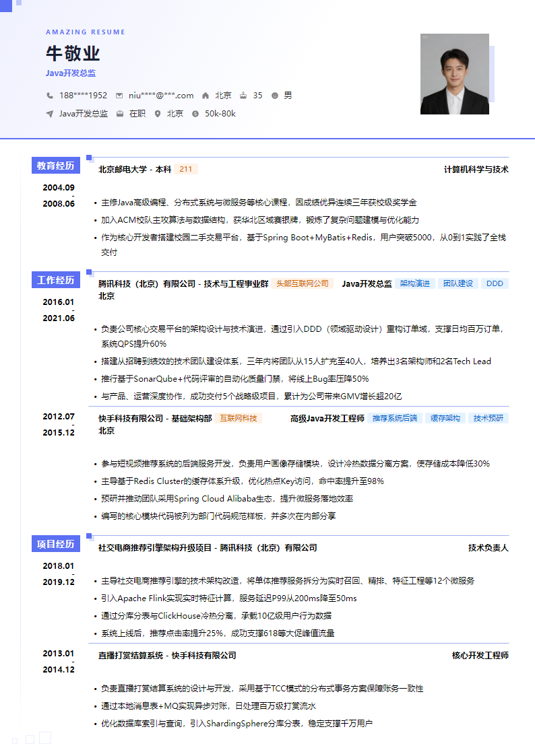Screen dimensions: 535x756
Task: Click the bullet about ACM校队
Action: (x=260, y=220)
